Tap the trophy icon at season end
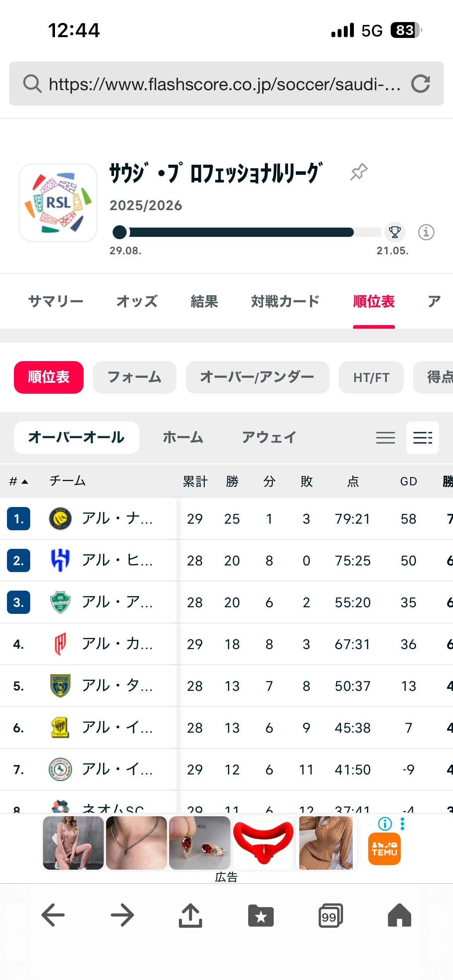Viewport: 453px width, 980px height. click(395, 232)
